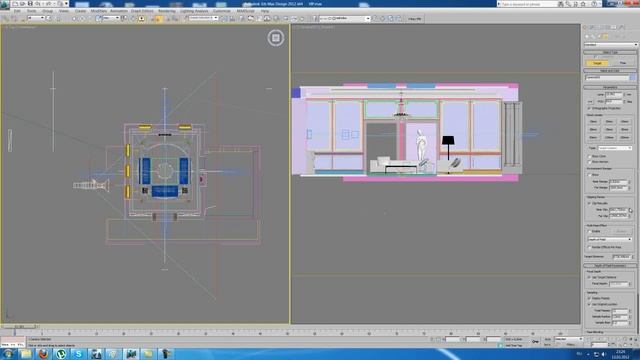Collapse the Object Type rollout
The height and width of the screenshot is (360, 640).
[610, 52]
